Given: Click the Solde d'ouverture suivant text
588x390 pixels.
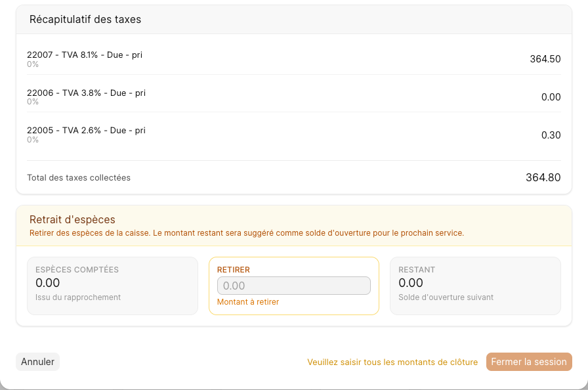Looking at the screenshot, I should 446,297.
